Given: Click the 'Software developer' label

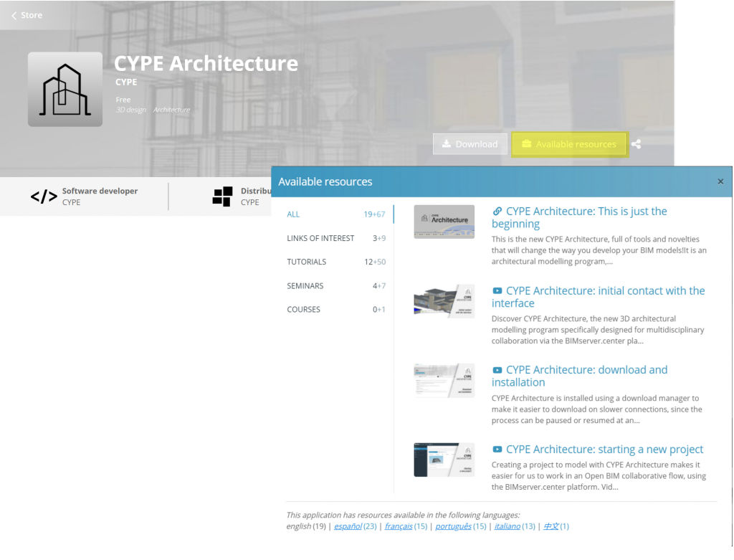Looking at the screenshot, I should pos(100,191).
